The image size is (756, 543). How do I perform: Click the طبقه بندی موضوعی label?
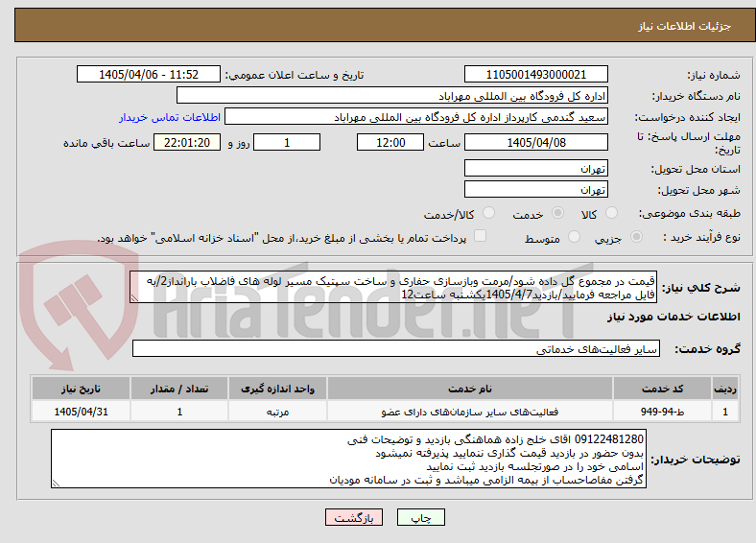690,213
